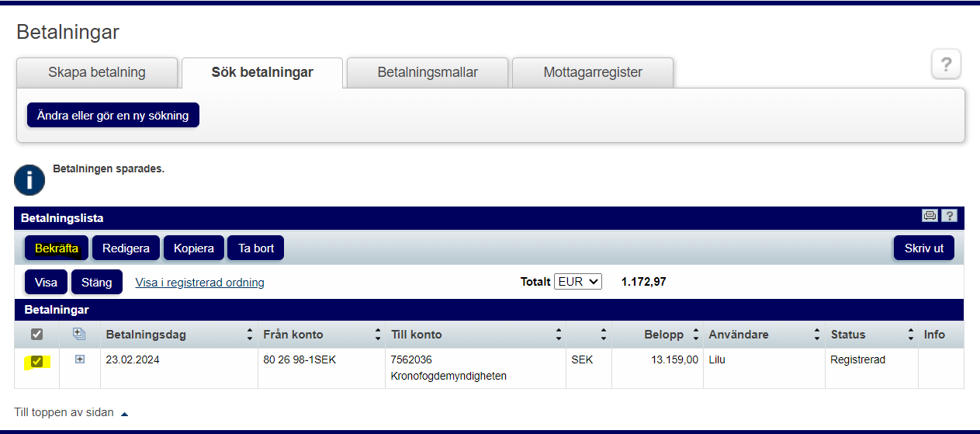
Task: Sort payments by the Betalningsdag column arrows
Action: pos(249,335)
